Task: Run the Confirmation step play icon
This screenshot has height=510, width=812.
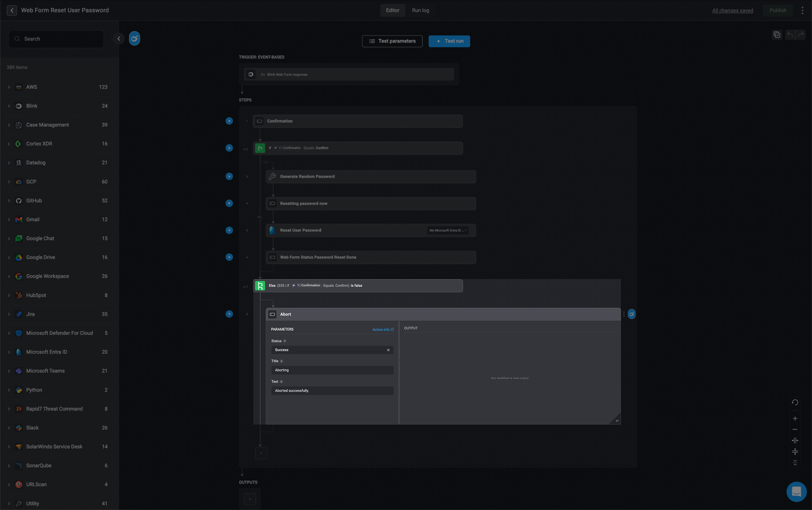Action: (x=229, y=121)
